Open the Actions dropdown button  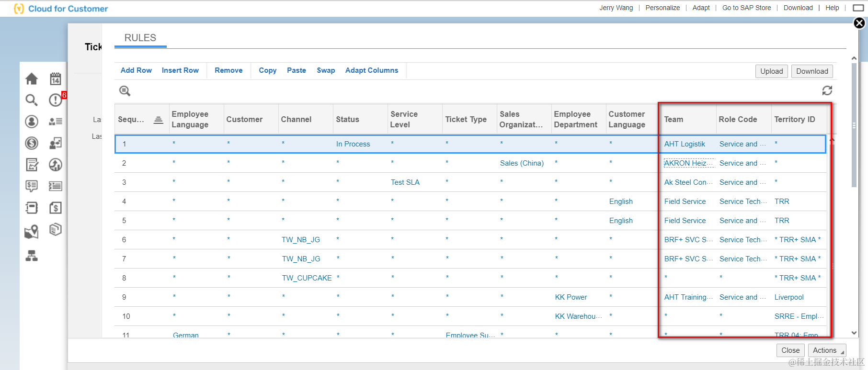click(x=827, y=350)
